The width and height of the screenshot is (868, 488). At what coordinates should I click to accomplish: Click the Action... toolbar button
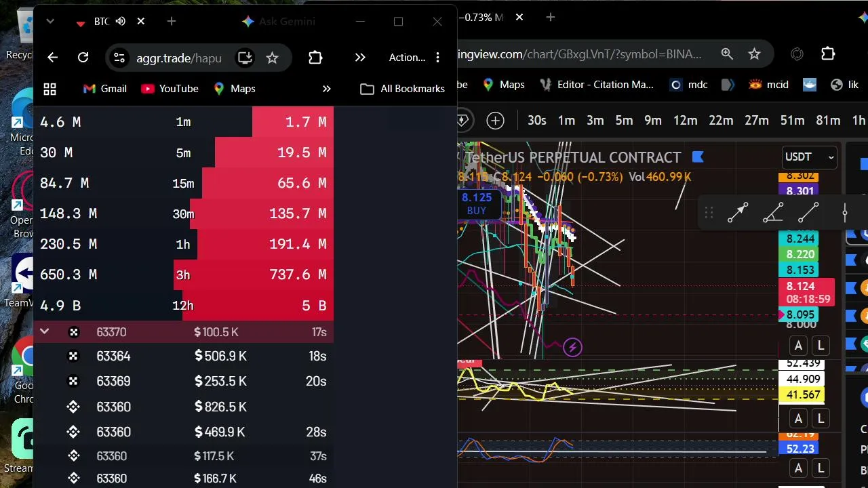point(407,58)
